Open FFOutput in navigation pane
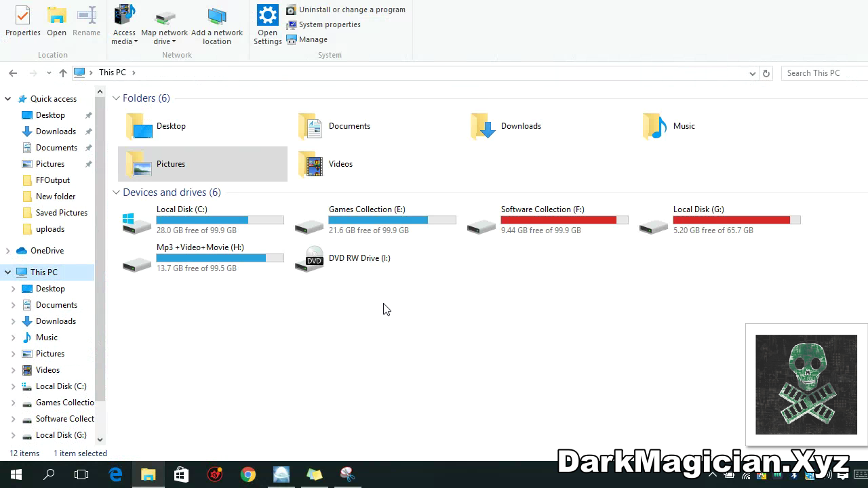Image resolution: width=868 pixels, height=488 pixels. click(x=52, y=180)
